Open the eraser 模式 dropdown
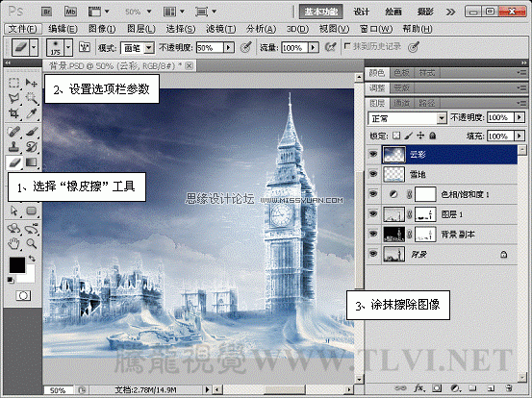The image size is (532, 398). click(x=148, y=48)
